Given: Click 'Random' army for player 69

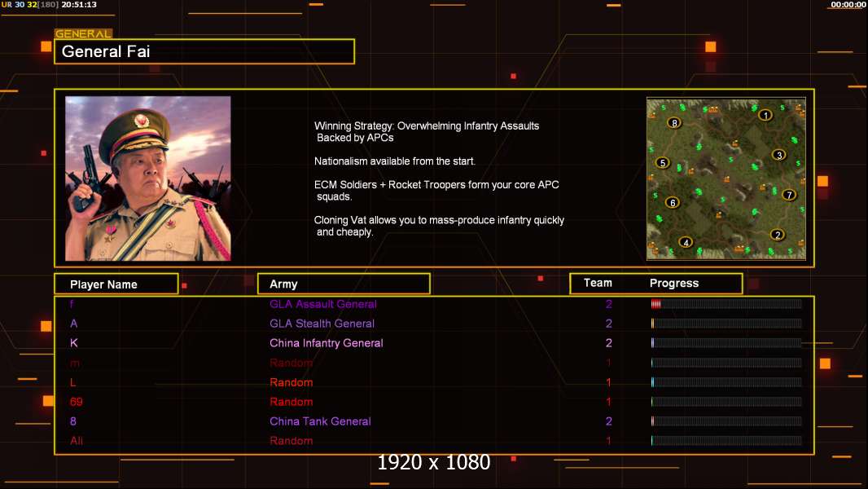Looking at the screenshot, I should (292, 402).
